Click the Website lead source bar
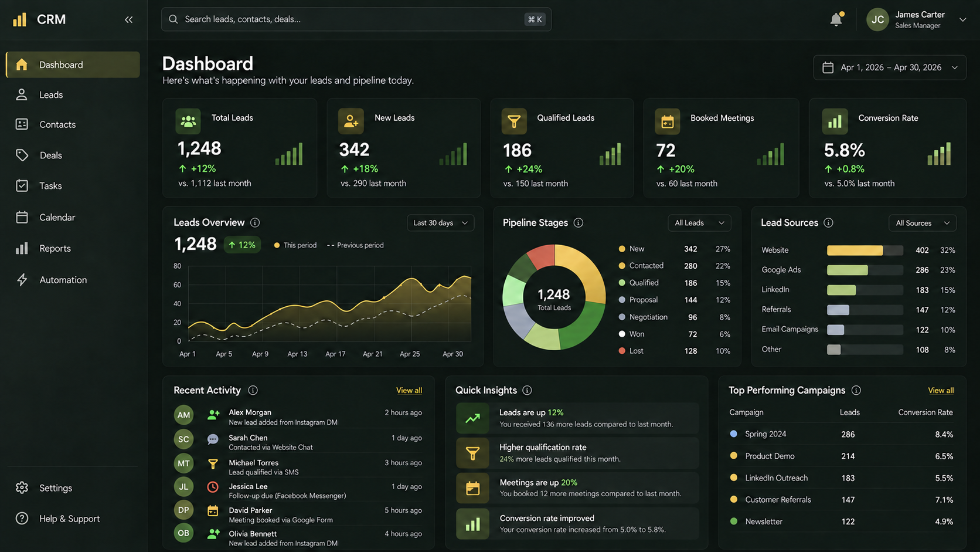 click(x=865, y=250)
